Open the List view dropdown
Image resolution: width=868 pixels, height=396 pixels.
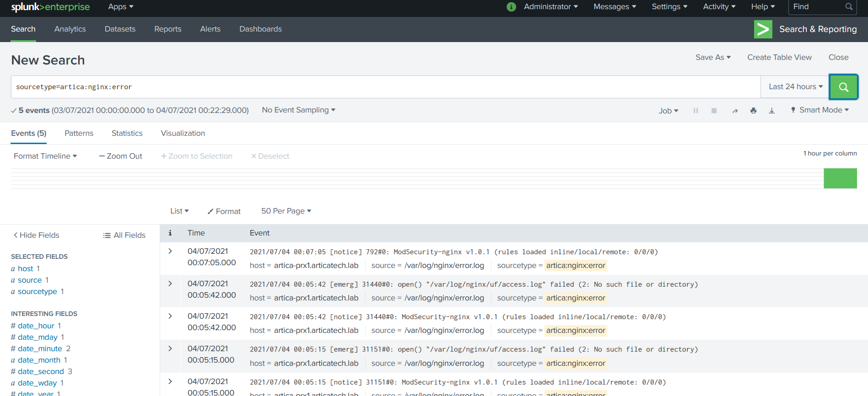(x=179, y=211)
